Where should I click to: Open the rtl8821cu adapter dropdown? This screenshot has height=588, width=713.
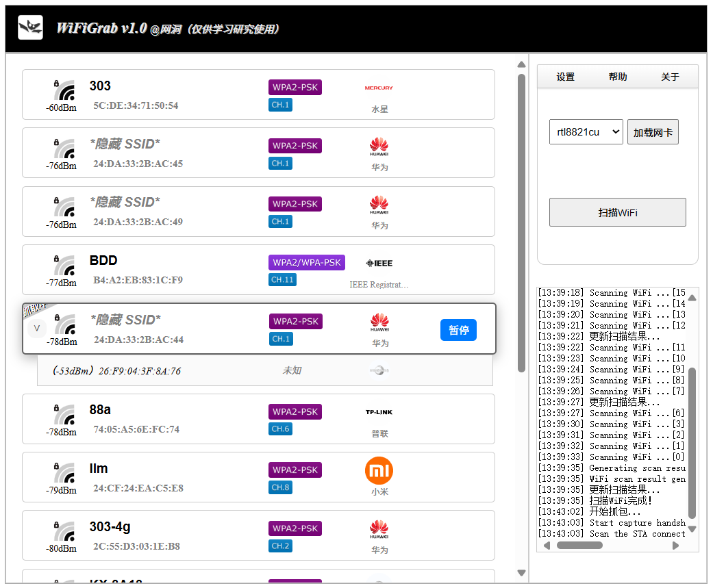coord(586,132)
